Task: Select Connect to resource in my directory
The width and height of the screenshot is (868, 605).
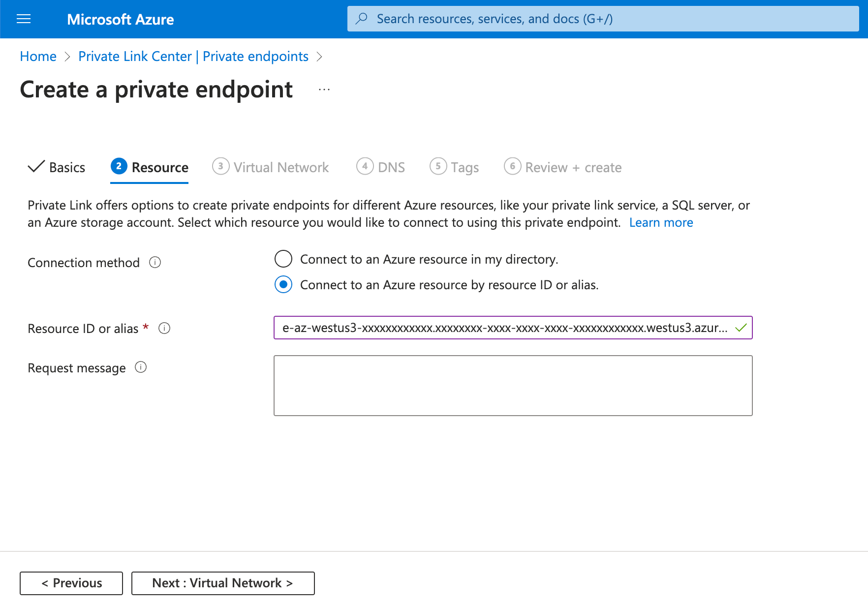Action: pyautogui.click(x=283, y=259)
